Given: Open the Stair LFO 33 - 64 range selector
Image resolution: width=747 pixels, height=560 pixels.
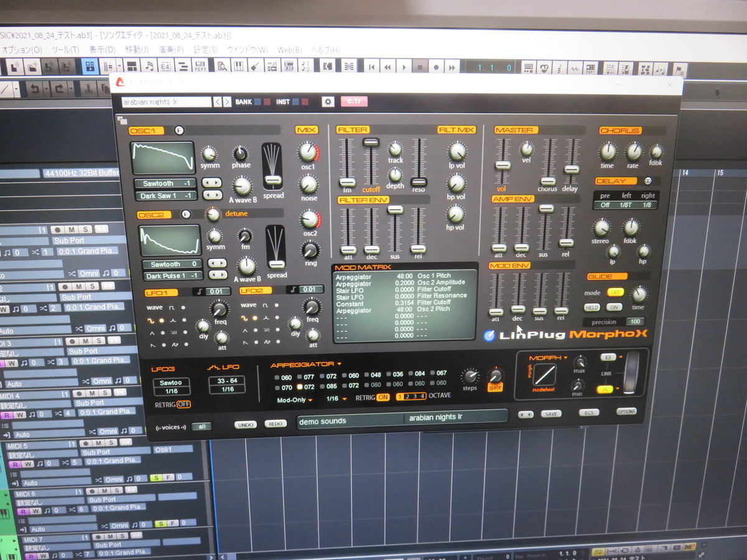Looking at the screenshot, I should tap(227, 381).
